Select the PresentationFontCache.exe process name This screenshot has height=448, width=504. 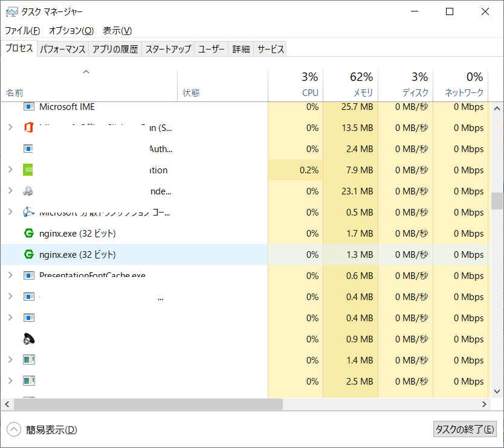point(92,275)
